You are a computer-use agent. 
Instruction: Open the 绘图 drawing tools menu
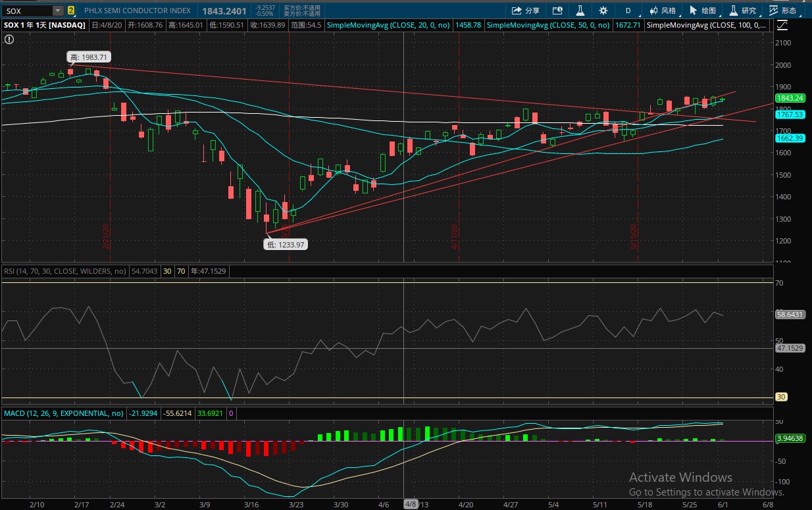pos(702,11)
